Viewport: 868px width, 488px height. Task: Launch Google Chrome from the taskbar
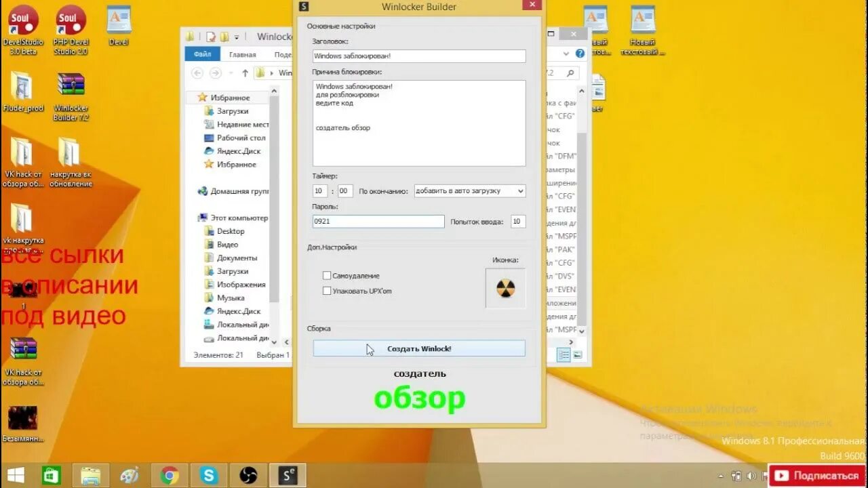pos(170,475)
